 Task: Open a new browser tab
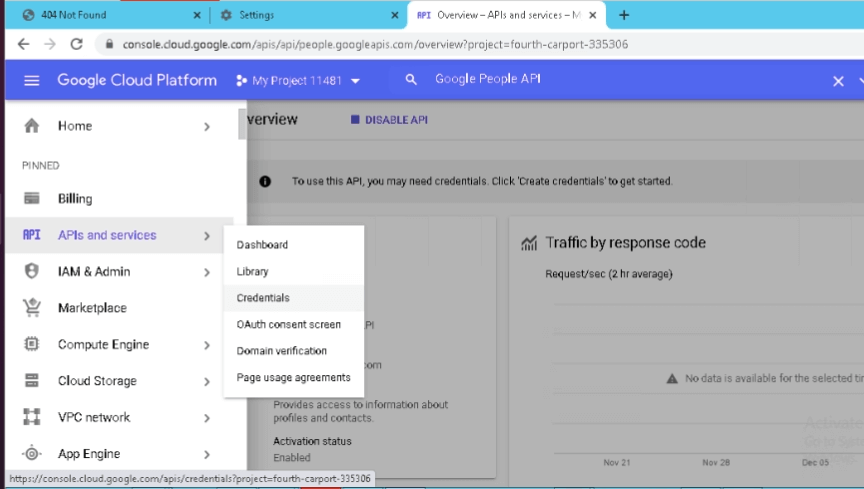point(624,15)
